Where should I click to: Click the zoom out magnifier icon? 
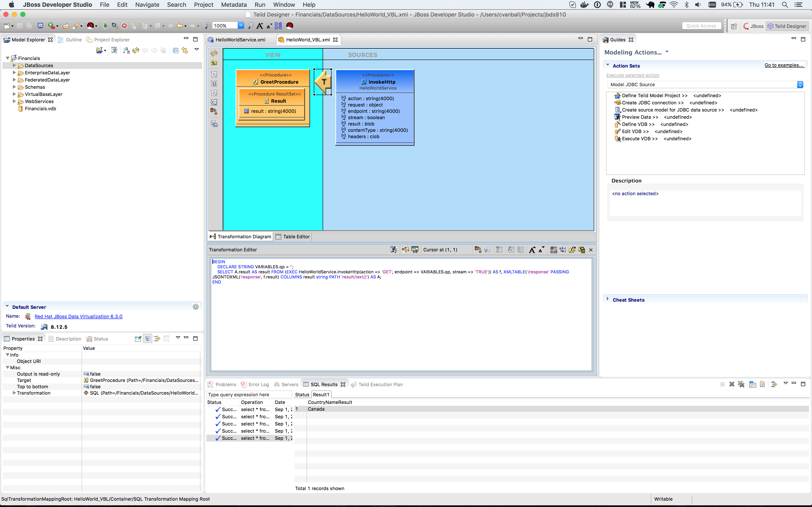[250, 26]
